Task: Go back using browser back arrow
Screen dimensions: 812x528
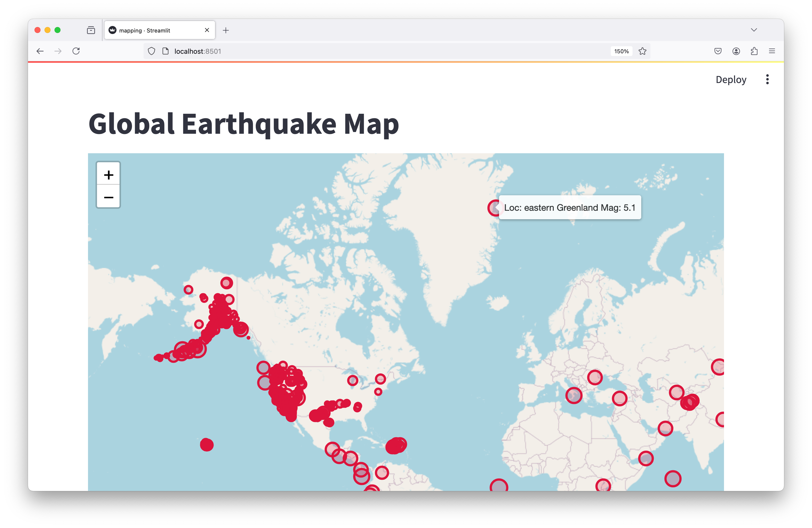Action: point(40,51)
